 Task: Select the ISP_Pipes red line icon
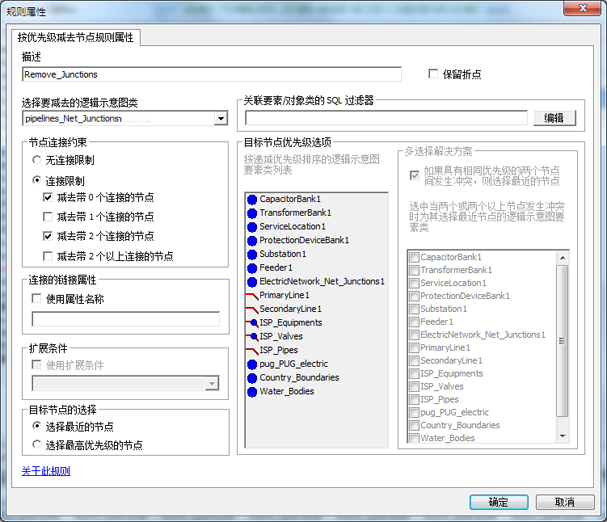tap(251, 350)
